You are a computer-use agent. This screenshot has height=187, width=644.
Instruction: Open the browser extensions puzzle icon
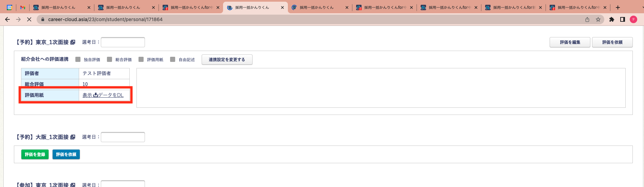(x=612, y=19)
